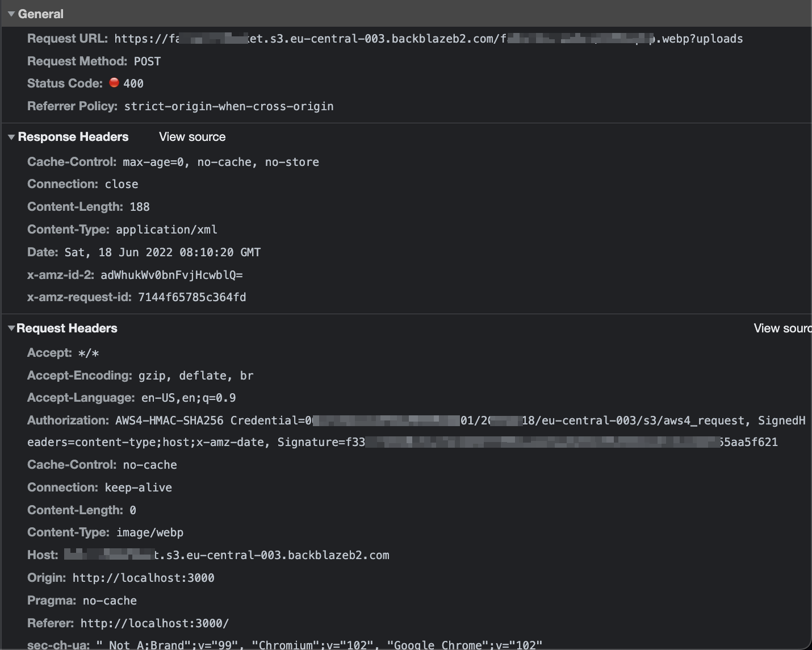Collapse the Request Headers section
812x650 pixels.
11,328
